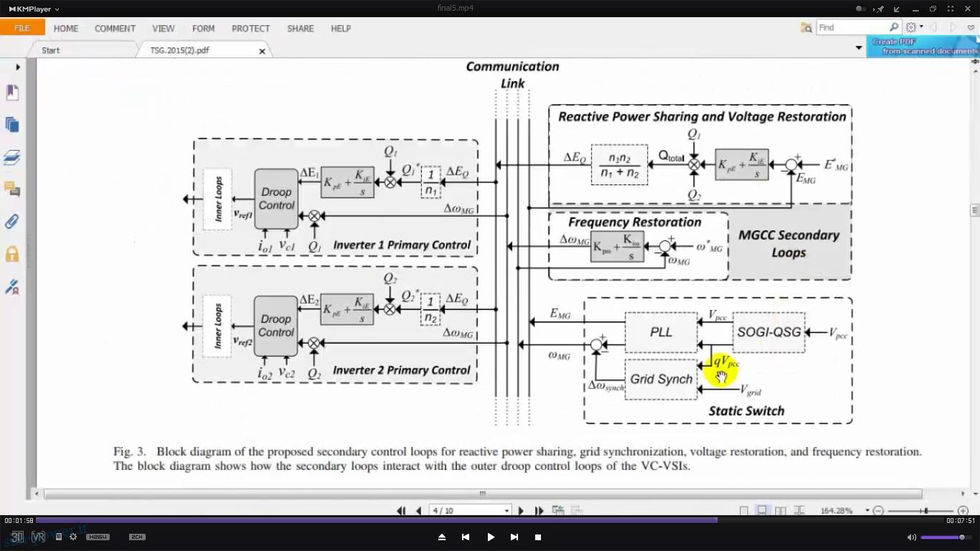The image size is (980, 551).
Task: Click the advanced folder search icon
Action: (x=806, y=27)
